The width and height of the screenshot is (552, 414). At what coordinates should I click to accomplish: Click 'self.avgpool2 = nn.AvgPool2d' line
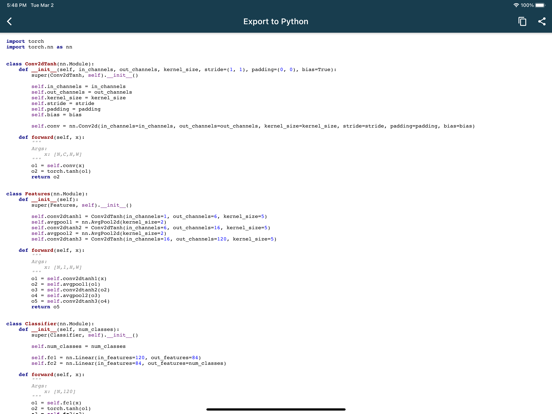point(99,233)
